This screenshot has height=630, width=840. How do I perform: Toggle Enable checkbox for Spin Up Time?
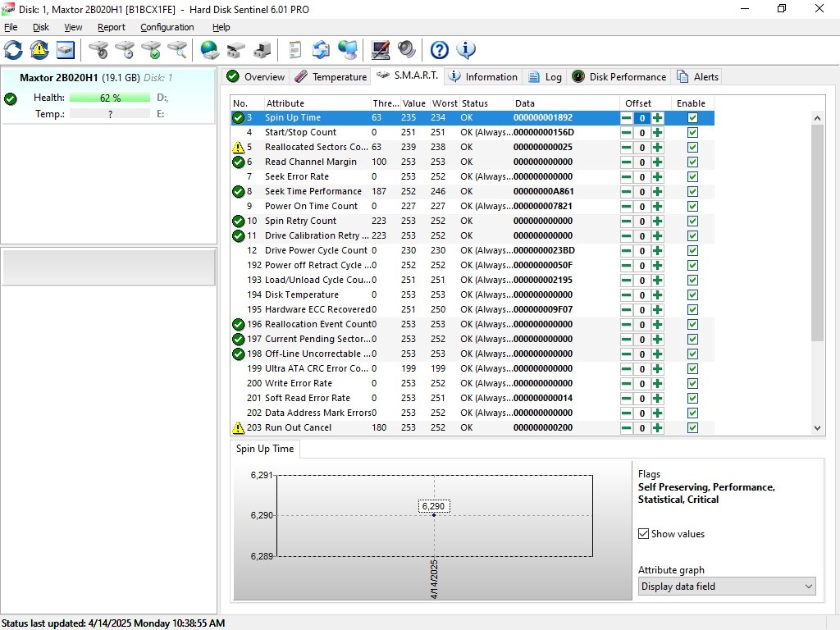click(x=692, y=118)
